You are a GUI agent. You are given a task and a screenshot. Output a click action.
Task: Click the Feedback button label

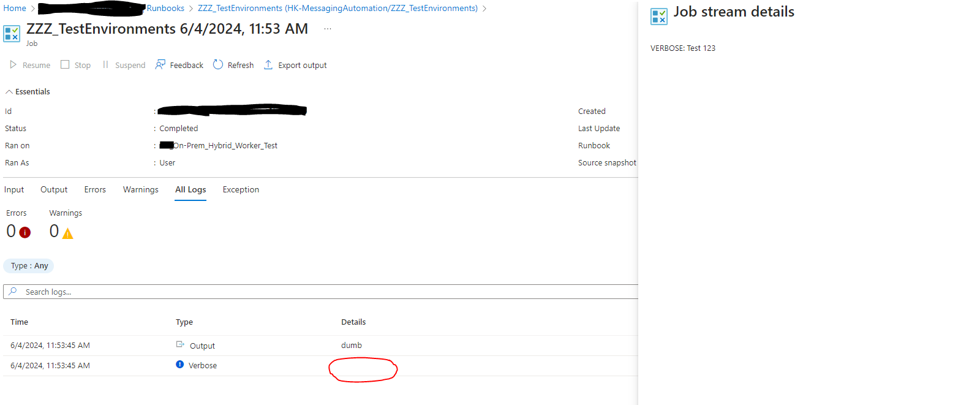point(187,66)
